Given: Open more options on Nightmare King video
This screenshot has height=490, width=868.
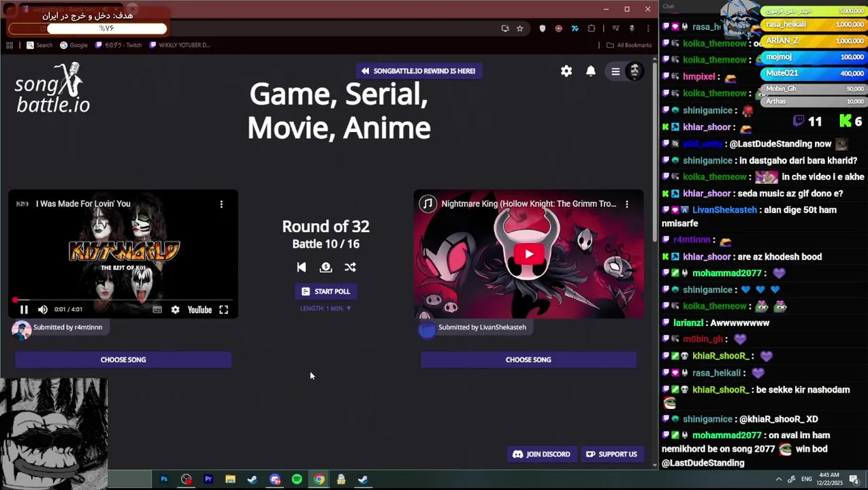Looking at the screenshot, I should click(627, 203).
